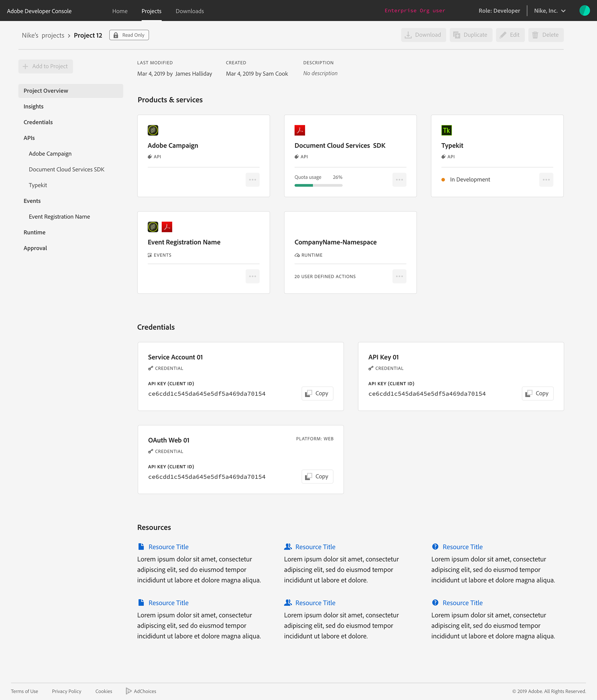
Task: Open more options on Adobe Campaign card
Action: pyautogui.click(x=252, y=180)
